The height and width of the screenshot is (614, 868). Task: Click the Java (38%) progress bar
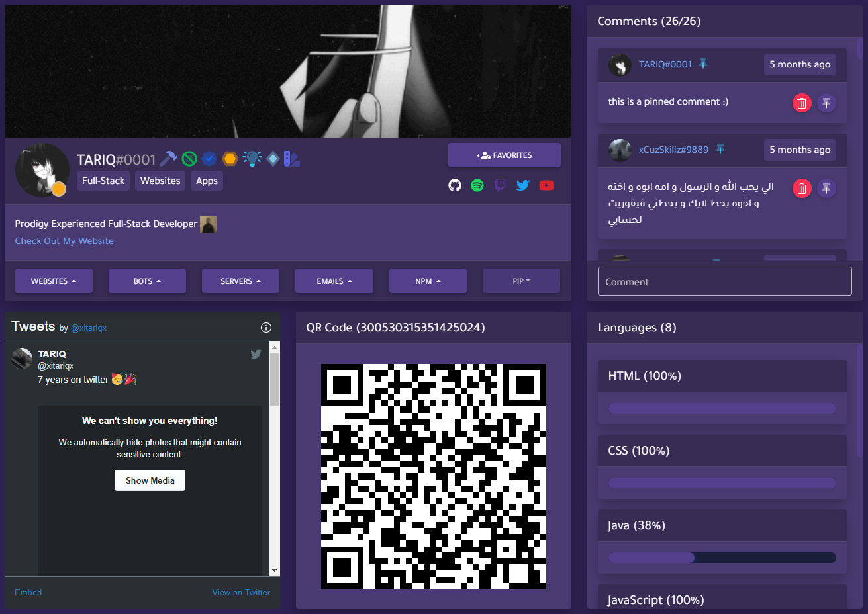tap(722, 558)
